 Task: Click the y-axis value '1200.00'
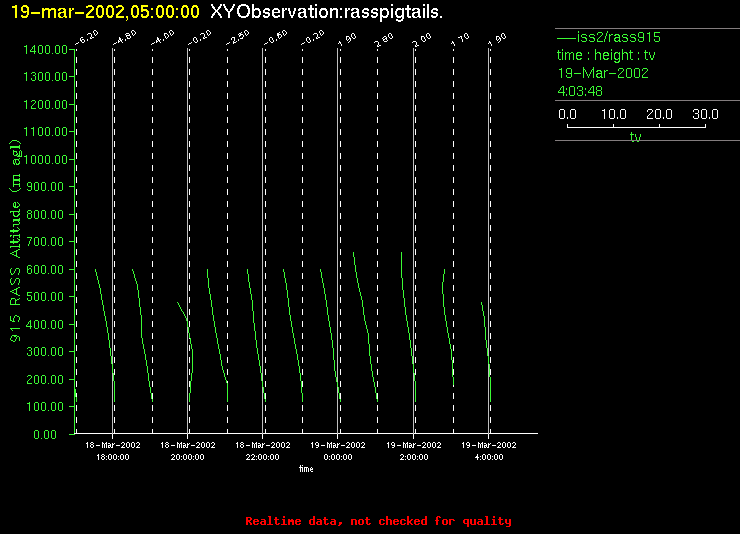point(45,104)
